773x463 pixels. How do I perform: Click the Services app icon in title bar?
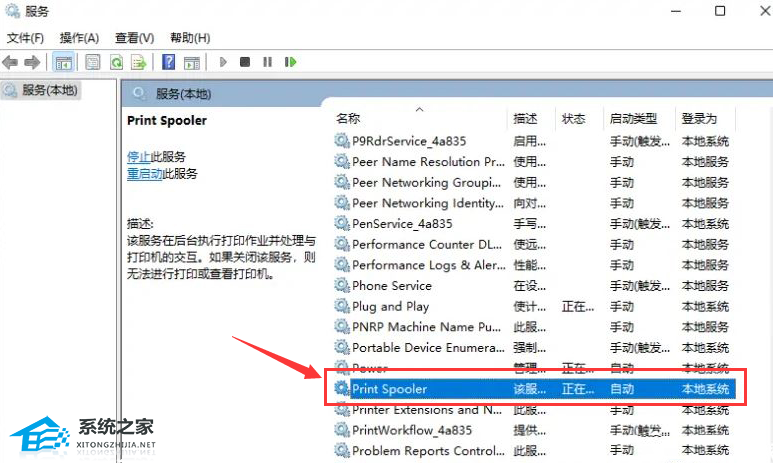(x=12, y=10)
